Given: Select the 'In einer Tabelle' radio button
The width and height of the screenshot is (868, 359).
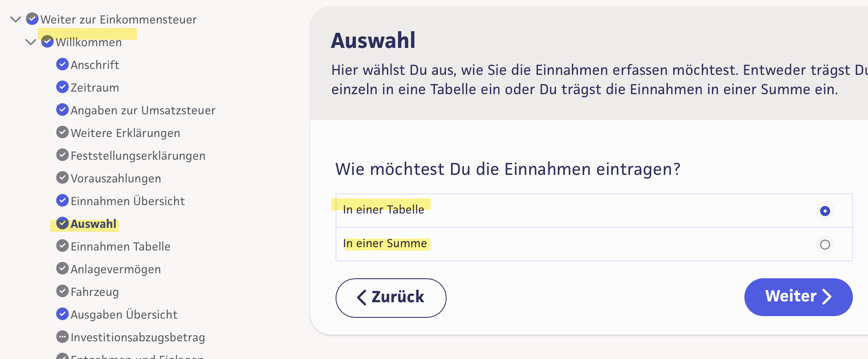Looking at the screenshot, I should (825, 211).
